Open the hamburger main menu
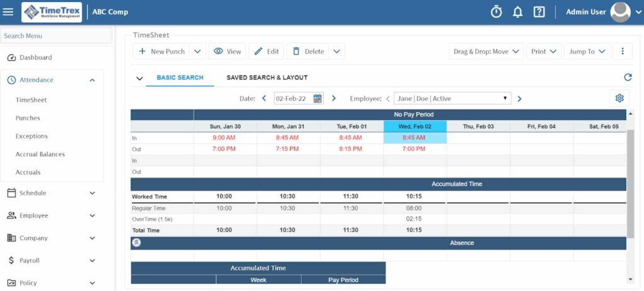The height and width of the screenshot is (291, 644). point(8,12)
